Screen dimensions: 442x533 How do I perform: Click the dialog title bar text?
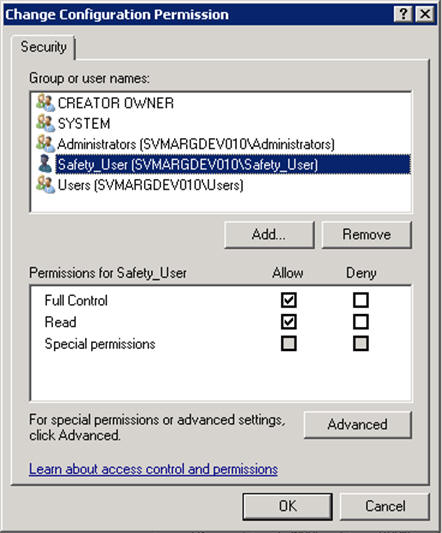(x=117, y=15)
